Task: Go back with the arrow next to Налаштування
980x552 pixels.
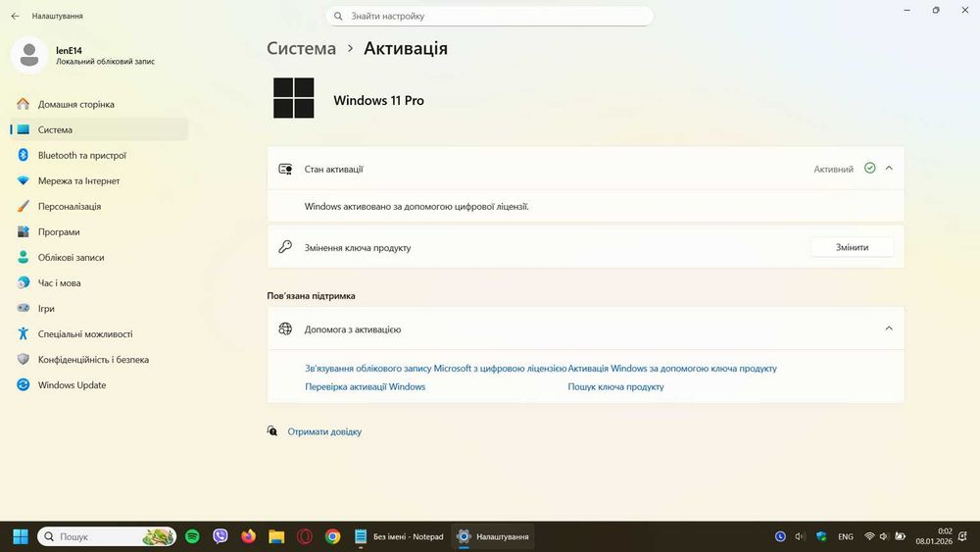Action: click(x=15, y=16)
